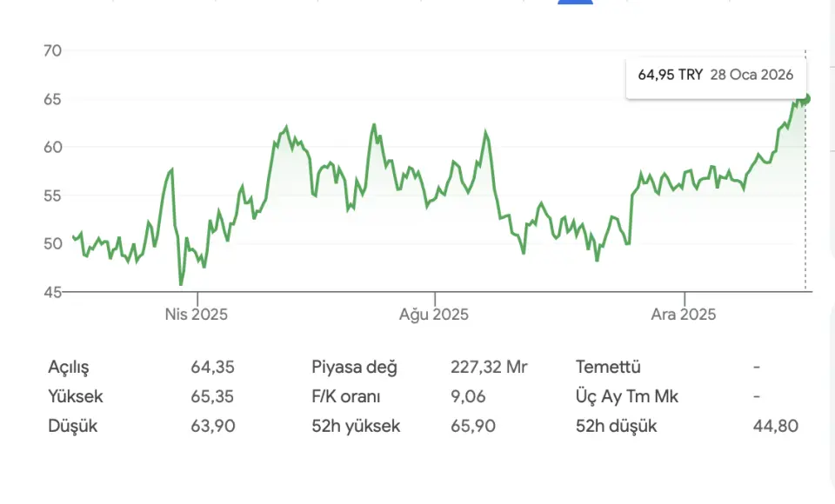Click the 64,95 TRY price tooltip

(670, 75)
